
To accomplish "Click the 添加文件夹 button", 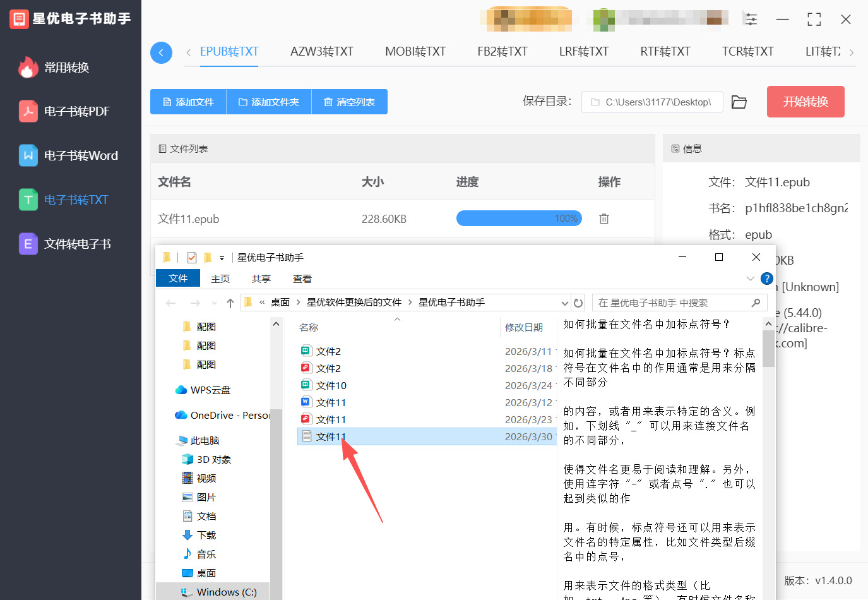I will [x=269, y=102].
